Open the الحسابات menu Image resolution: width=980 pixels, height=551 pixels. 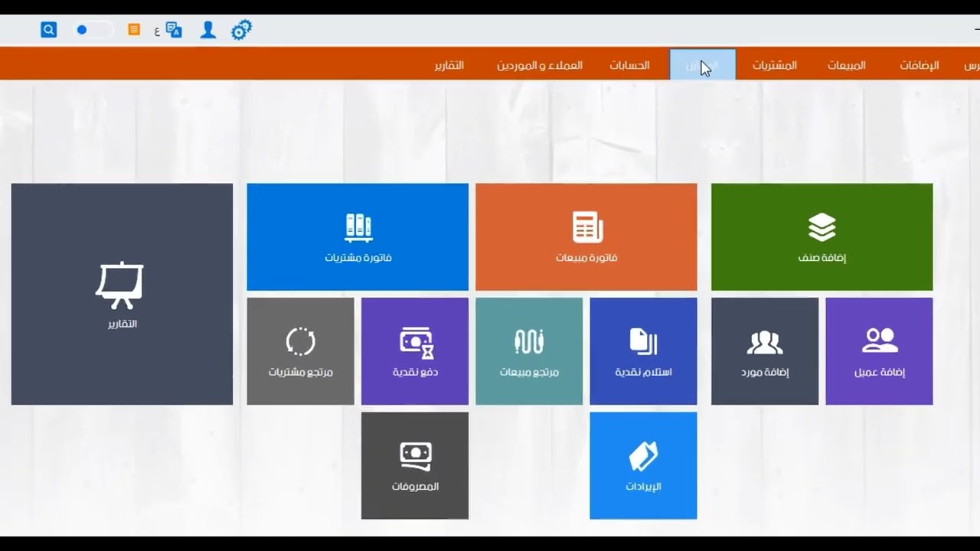tap(629, 65)
